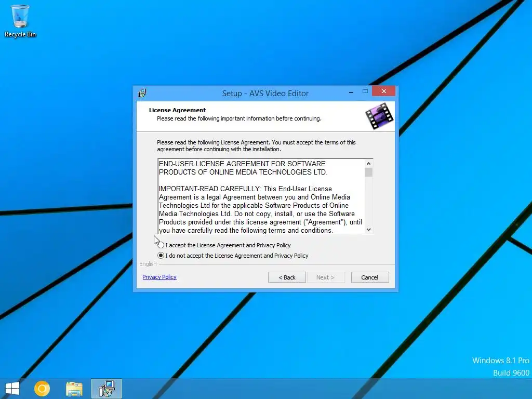
Task: Click the license text scroll-down arrow
Action: tap(368, 230)
